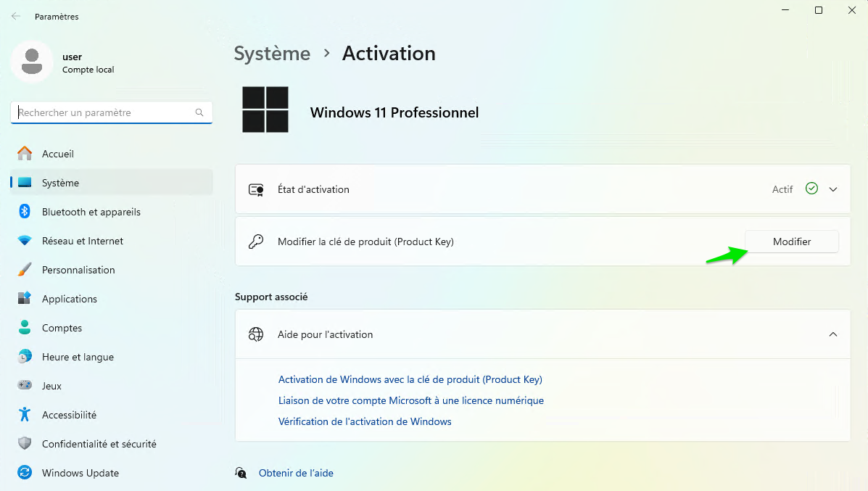Click the Système breadcrumb
The image size is (868, 491).
click(x=272, y=54)
